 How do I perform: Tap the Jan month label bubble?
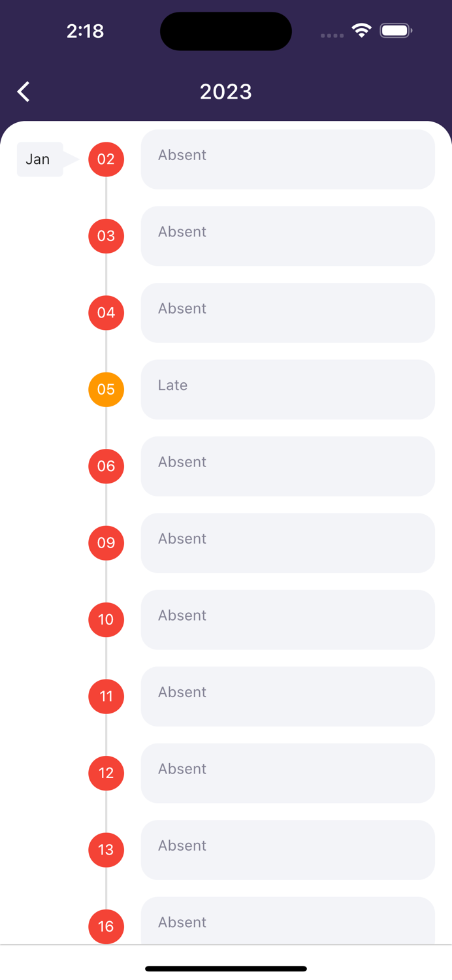(x=38, y=159)
